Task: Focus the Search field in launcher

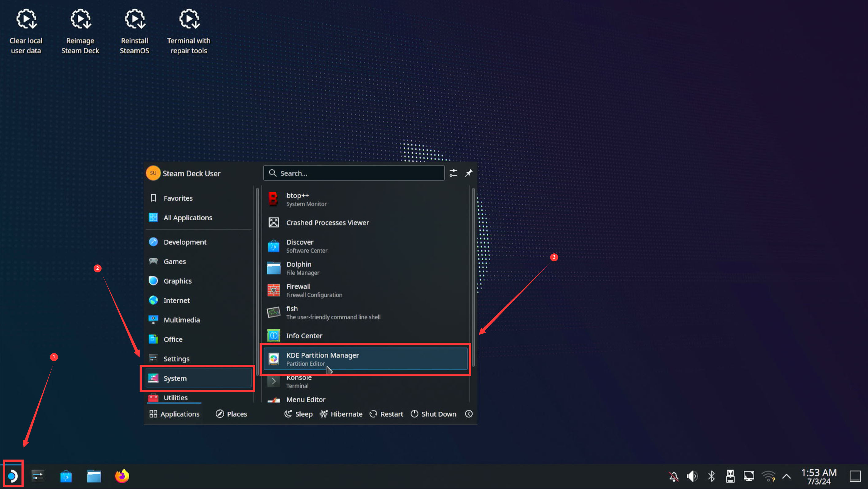Action: (x=354, y=173)
